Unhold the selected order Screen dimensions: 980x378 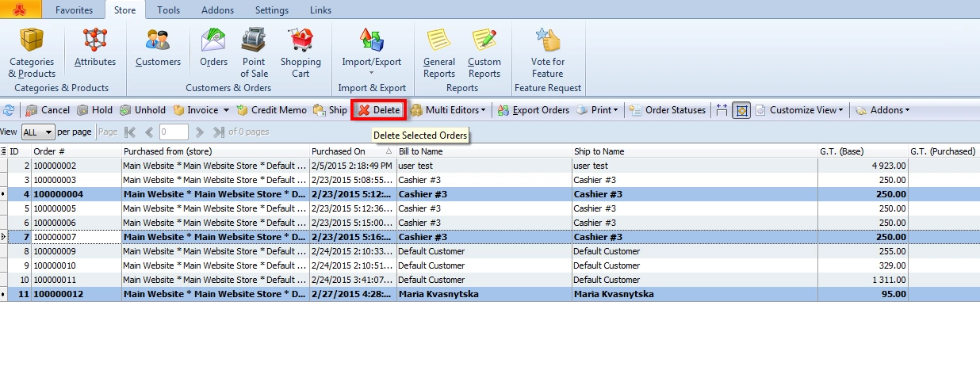click(143, 110)
